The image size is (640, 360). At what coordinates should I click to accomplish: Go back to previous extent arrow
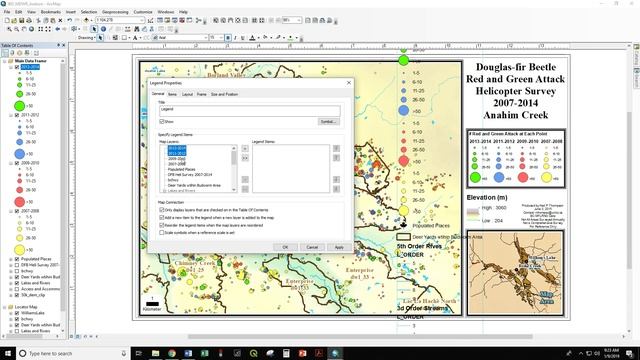pos(58,29)
